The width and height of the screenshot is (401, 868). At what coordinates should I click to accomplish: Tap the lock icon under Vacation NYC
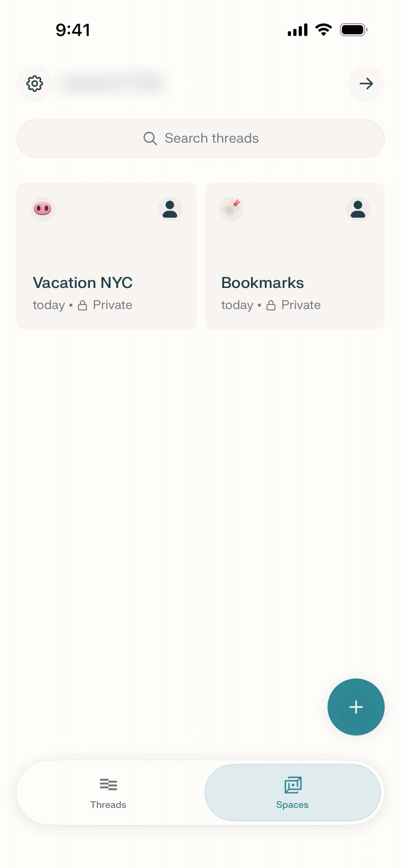[x=83, y=305]
